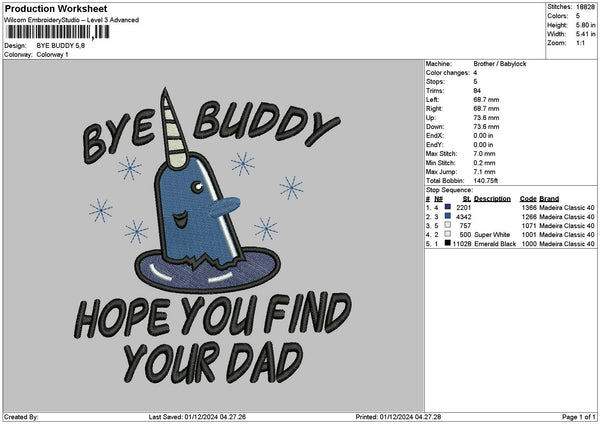600x424 pixels.
Task: Click 'Madeira Classic 40' in the 1071 row
Action: click(x=567, y=226)
